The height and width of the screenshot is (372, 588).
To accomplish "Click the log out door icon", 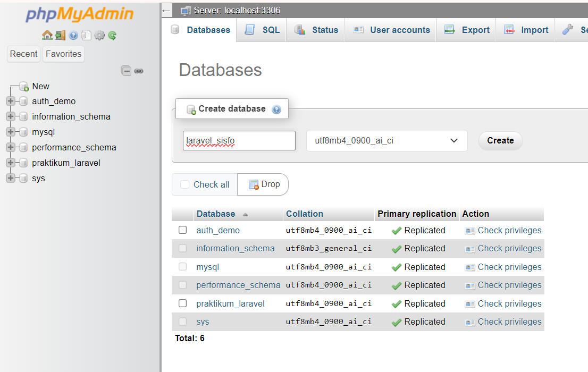I will tap(61, 35).
